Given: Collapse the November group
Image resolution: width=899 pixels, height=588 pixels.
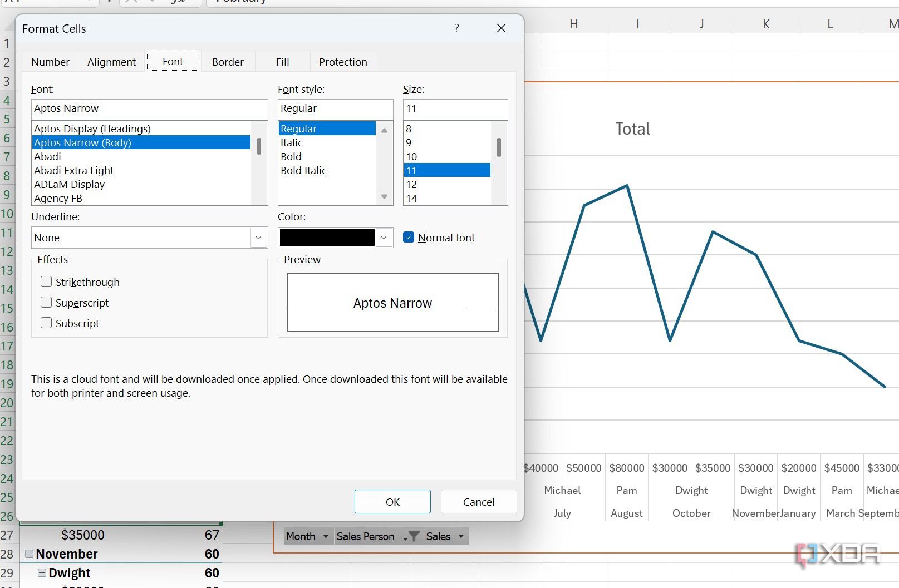Looking at the screenshot, I should point(28,554).
